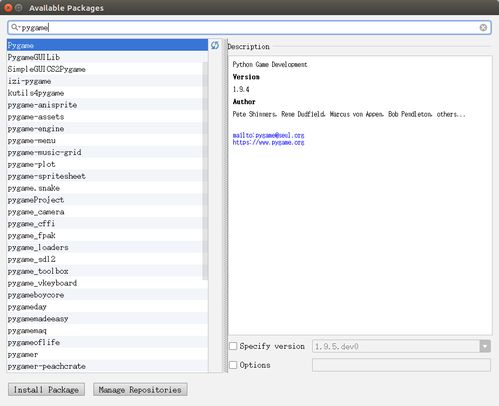Select the pygame-anisprite package
This screenshot has width=499, height=406.
(107, 105)
